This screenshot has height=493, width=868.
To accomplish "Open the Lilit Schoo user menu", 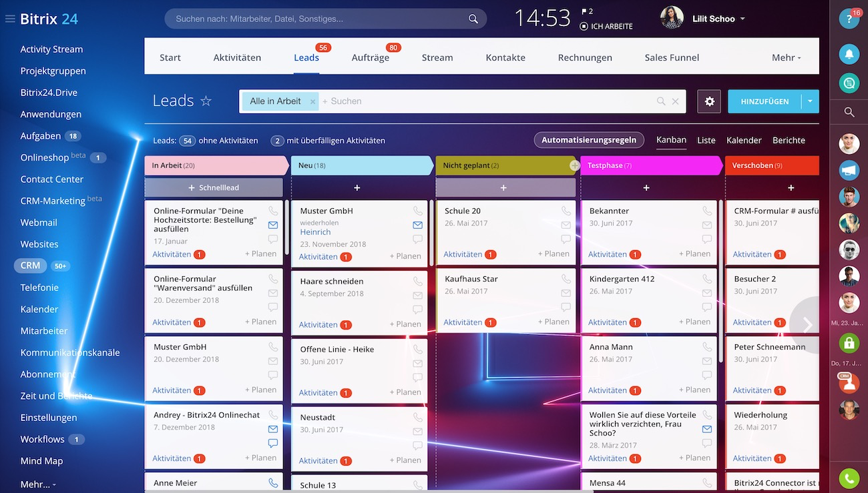I will tap(713, 19).
